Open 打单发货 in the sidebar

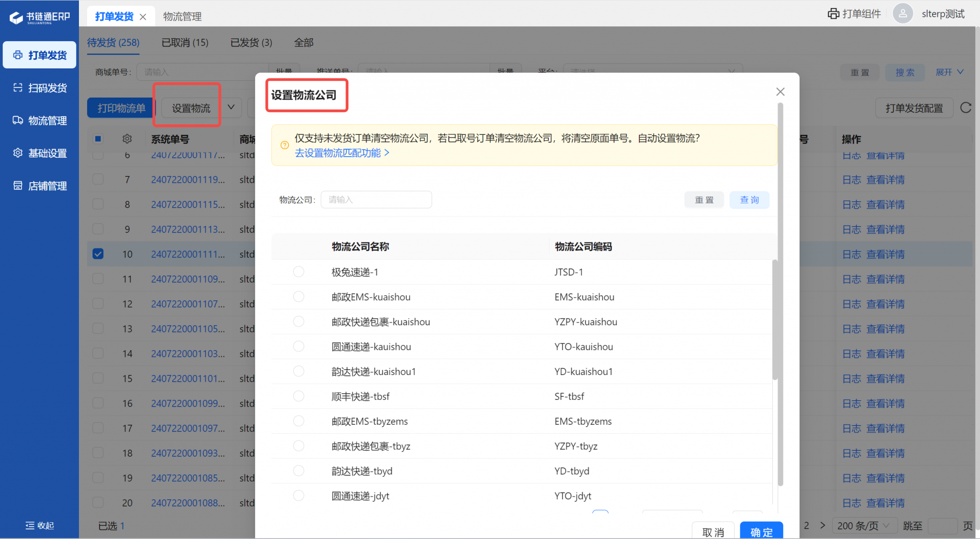click(40, 55)
